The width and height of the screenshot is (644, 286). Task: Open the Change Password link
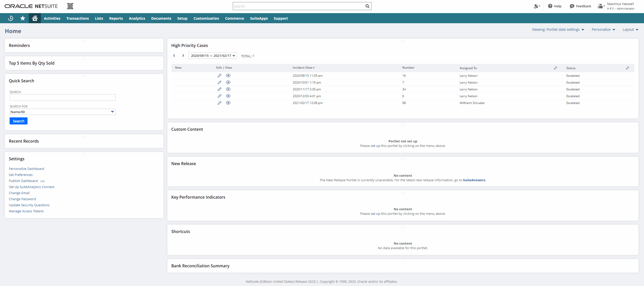point(22,199)
